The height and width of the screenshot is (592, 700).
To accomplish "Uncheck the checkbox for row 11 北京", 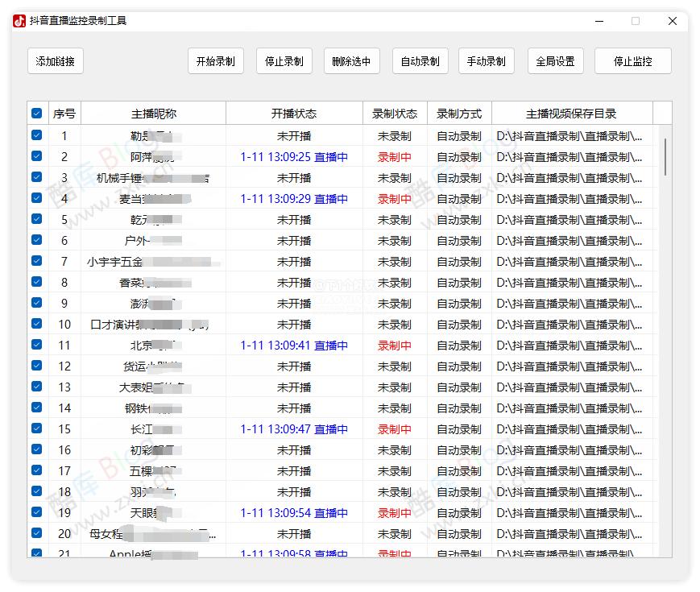I will tap(36, 345).
